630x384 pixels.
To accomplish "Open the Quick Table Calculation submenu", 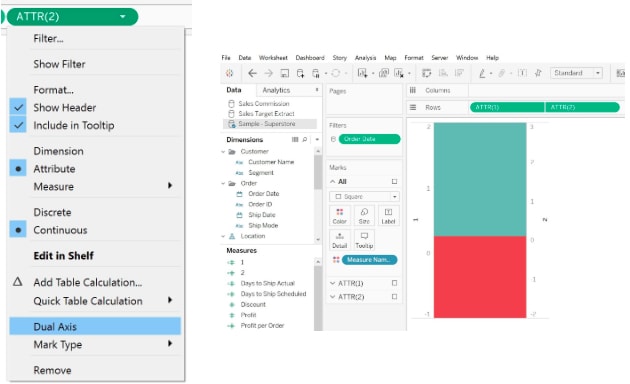I will click(95, 301).
